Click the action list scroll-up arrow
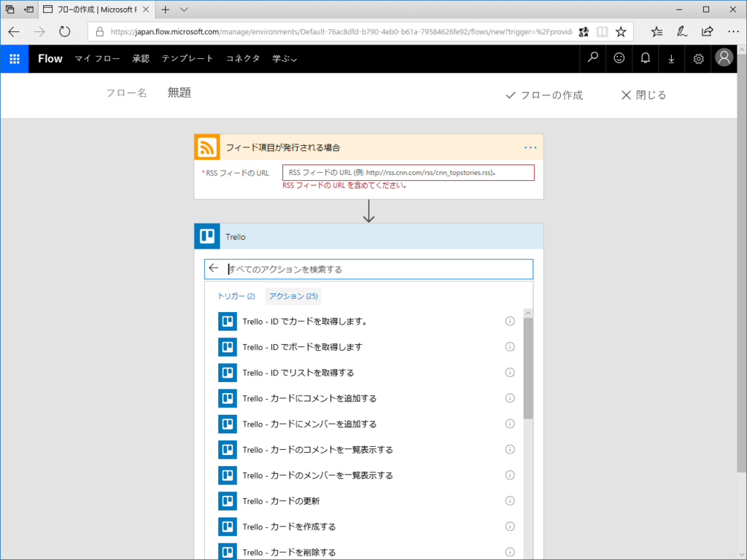The width and height of the screenshot is (747, 560). tap(528, 314)
